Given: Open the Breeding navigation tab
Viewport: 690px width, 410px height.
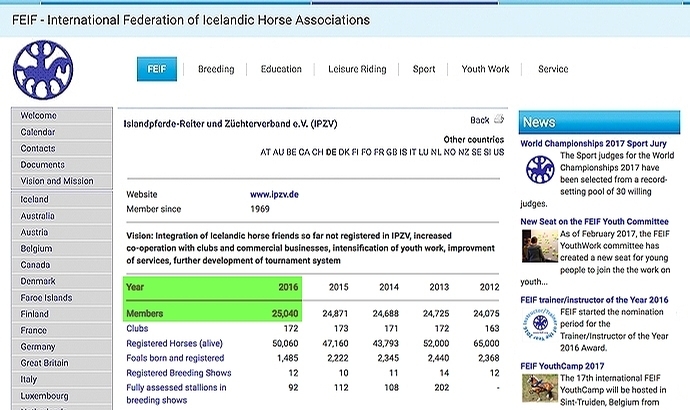Looking at the screenshot, I should 216,69.
